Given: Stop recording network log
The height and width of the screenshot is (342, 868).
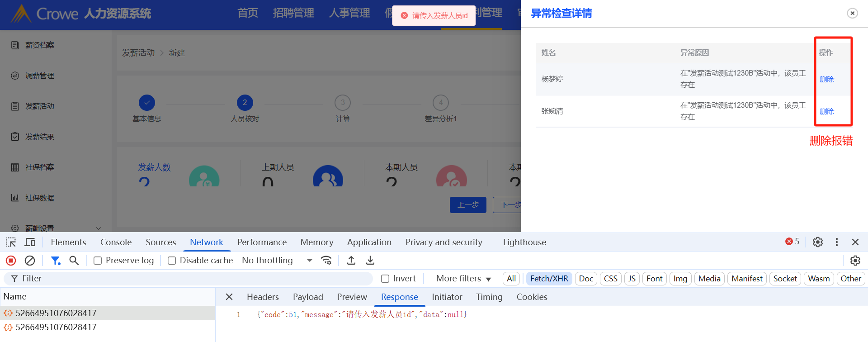Looking at the screenshot, I should pyautogui.click(x=11, y=261).
